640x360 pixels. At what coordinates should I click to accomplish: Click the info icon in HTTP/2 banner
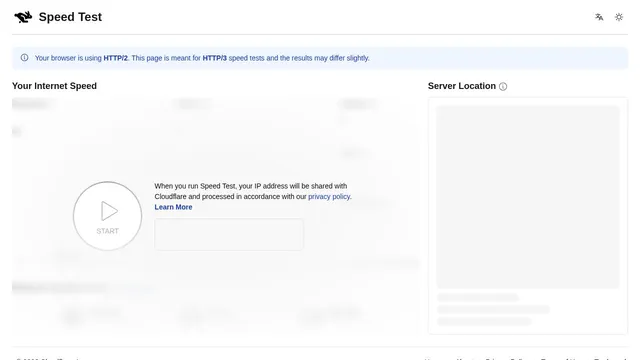(24, 58)
